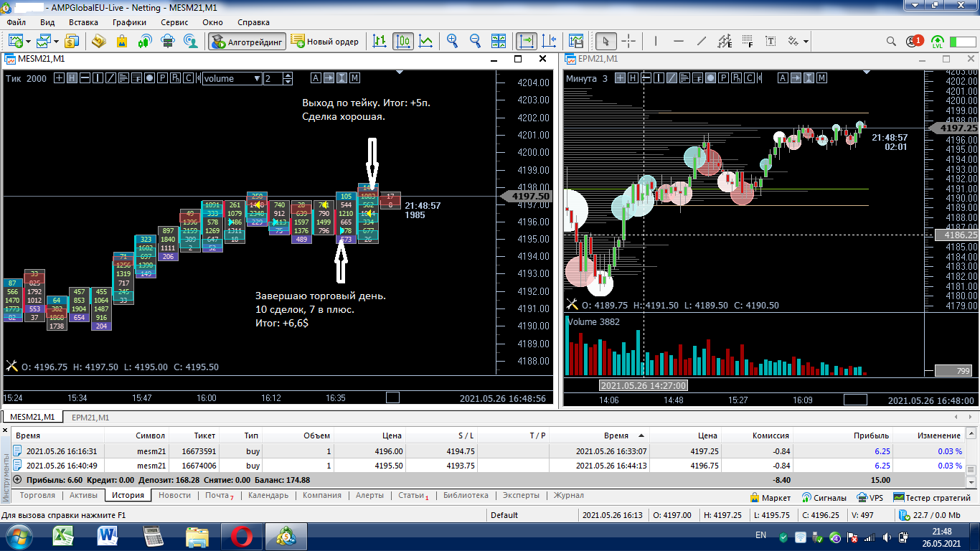Toggle the H button in EPM21 chart panel
The image size is (980, 551).
[632, 78]
